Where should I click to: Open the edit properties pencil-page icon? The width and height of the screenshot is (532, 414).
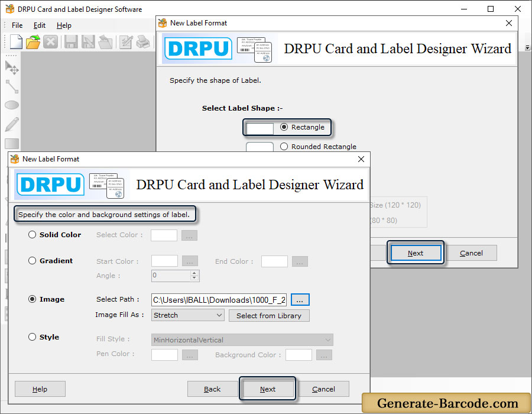[x=126, y=42]
